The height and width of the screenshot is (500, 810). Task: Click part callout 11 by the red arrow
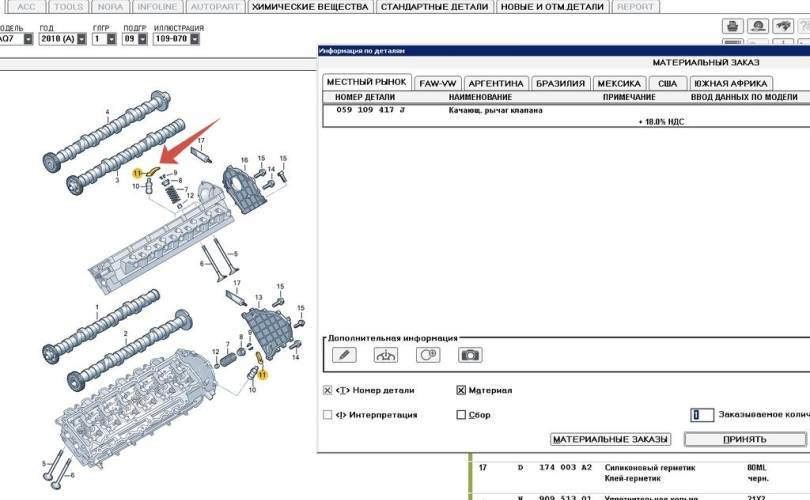pos(138,174)
